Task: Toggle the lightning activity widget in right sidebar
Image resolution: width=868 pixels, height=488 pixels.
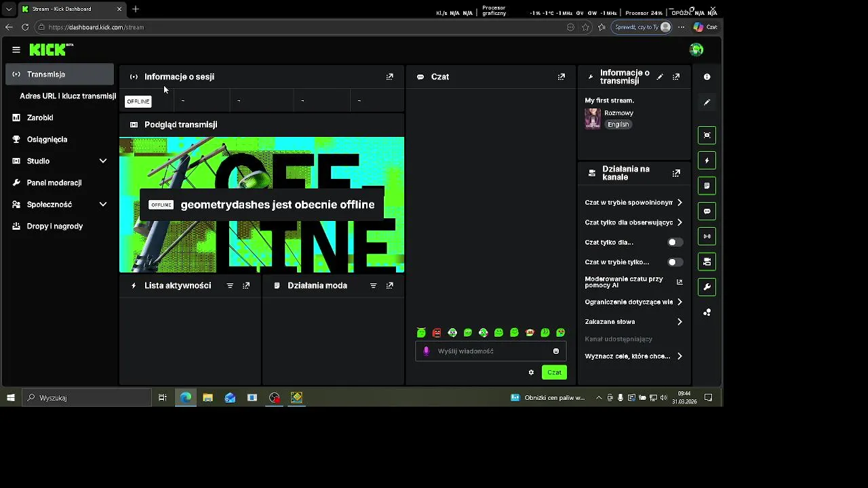Action: pos(707,161)
